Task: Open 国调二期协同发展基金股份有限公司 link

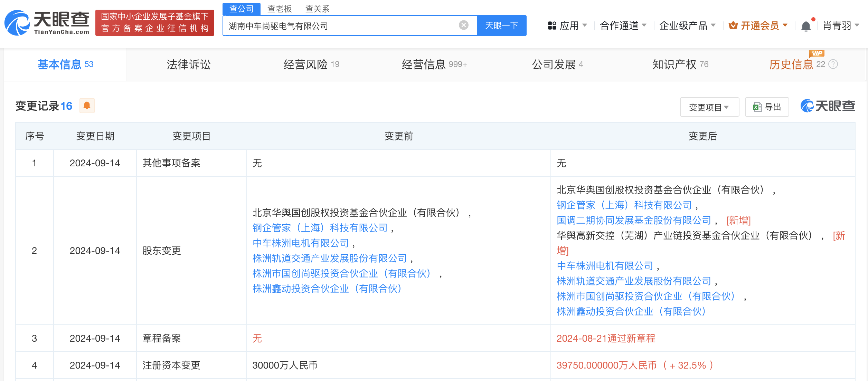Action: click(x=634, y=220)
